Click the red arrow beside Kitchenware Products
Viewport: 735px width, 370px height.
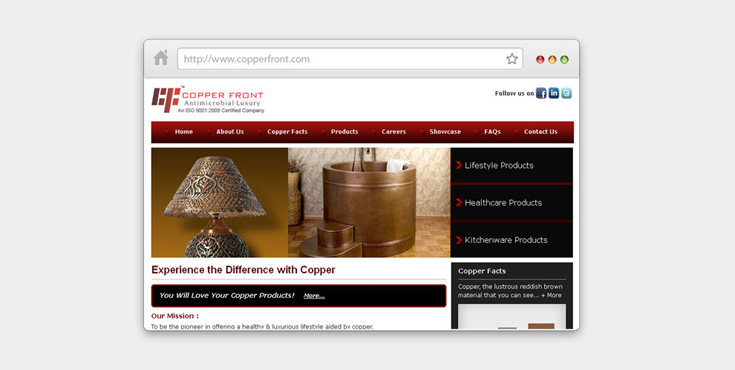click(459, 240)
